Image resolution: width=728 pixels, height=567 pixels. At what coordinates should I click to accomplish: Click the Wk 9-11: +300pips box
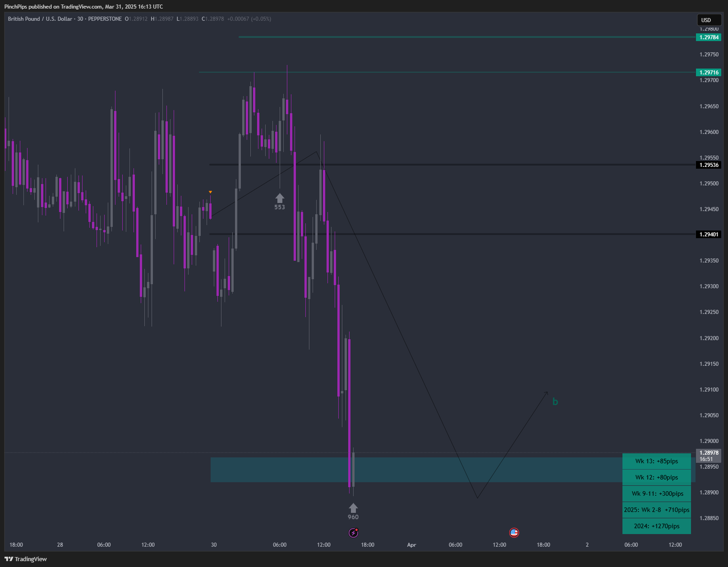click(657, 494)
